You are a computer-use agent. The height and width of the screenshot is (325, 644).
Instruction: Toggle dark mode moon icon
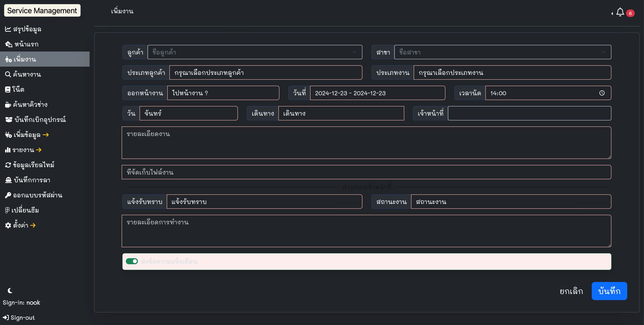[10, 290]
